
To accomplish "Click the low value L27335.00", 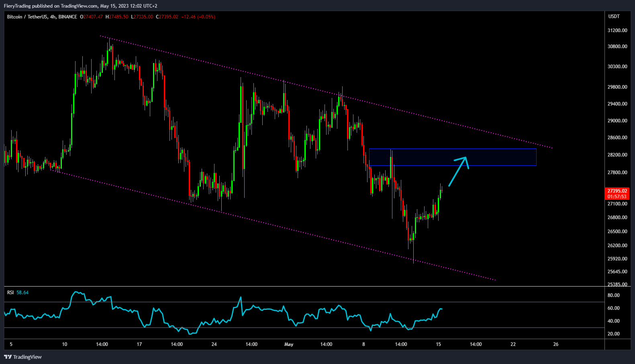I will 142,17.
